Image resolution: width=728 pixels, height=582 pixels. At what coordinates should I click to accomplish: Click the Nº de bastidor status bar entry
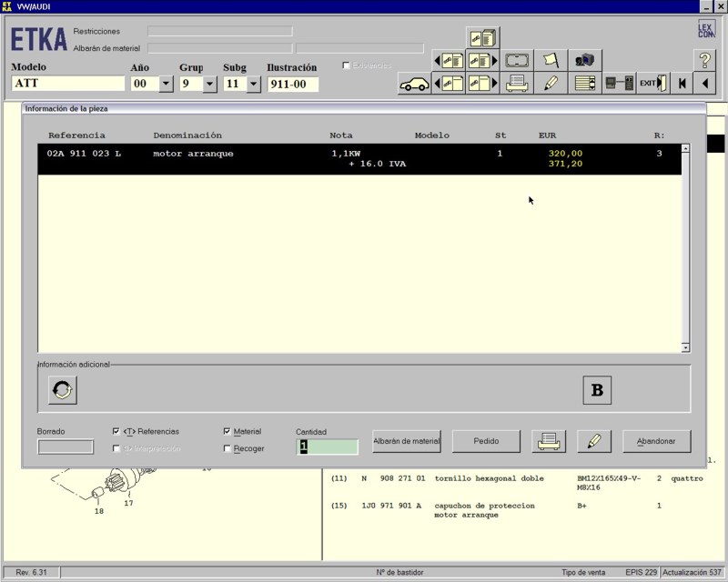[399, 572]
